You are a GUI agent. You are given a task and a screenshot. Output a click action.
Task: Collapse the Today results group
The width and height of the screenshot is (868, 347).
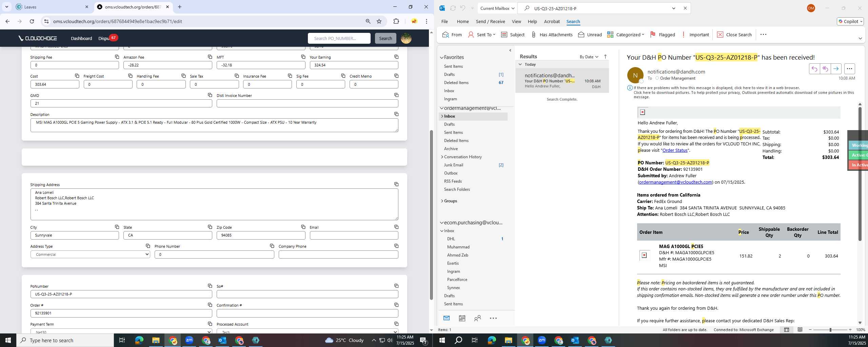520,64
